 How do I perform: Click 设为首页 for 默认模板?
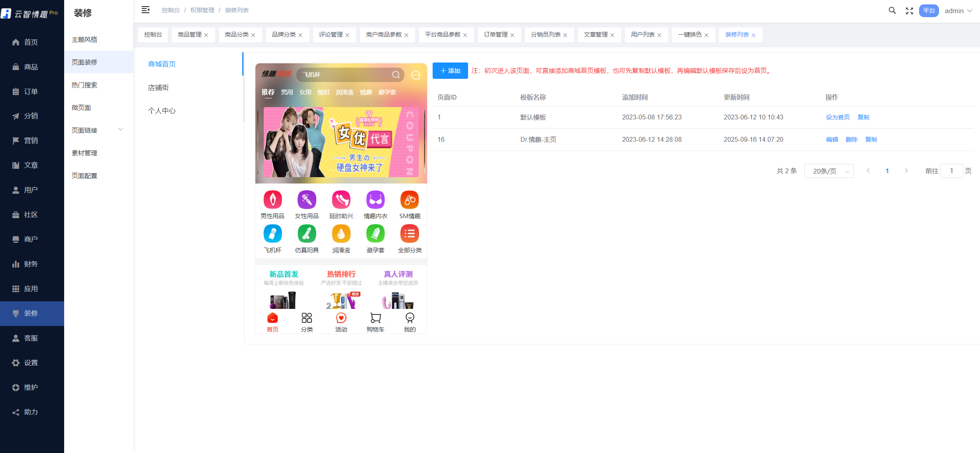[x=837, y=117]
